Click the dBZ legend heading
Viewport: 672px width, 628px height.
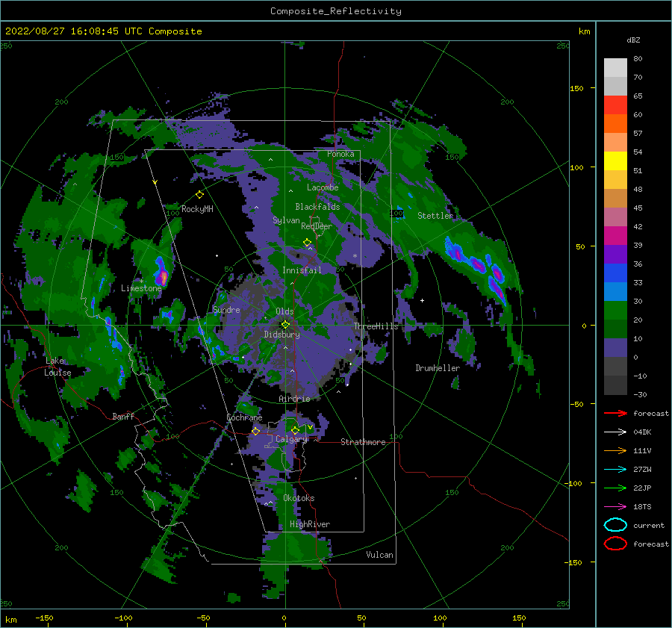633,40
